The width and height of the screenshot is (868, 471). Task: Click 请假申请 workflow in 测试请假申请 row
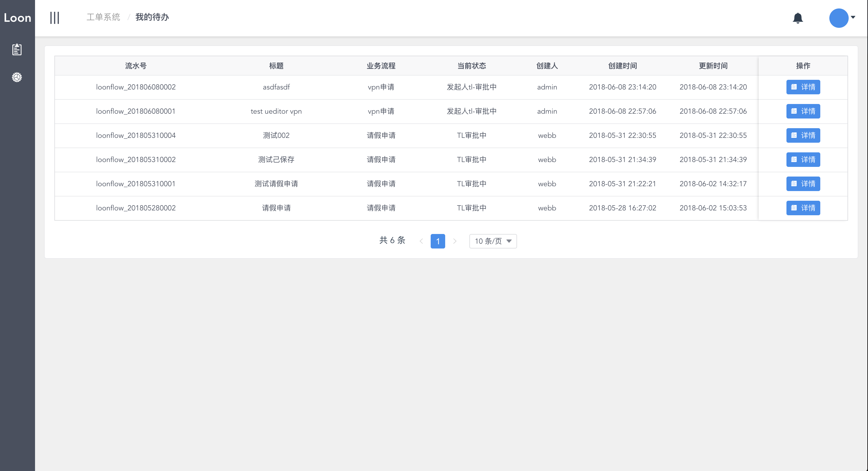(x=381, y=184)
